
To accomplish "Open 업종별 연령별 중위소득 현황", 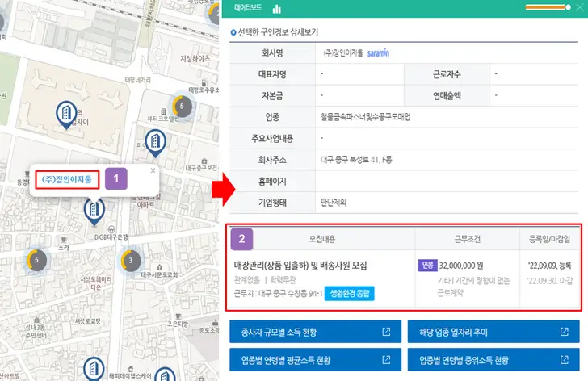I will point(493,360).
